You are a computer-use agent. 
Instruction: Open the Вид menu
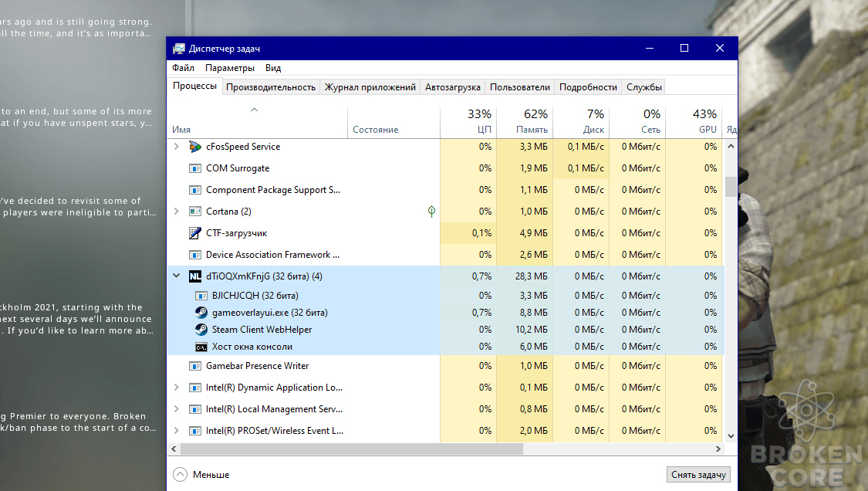(x=273, y=68)
